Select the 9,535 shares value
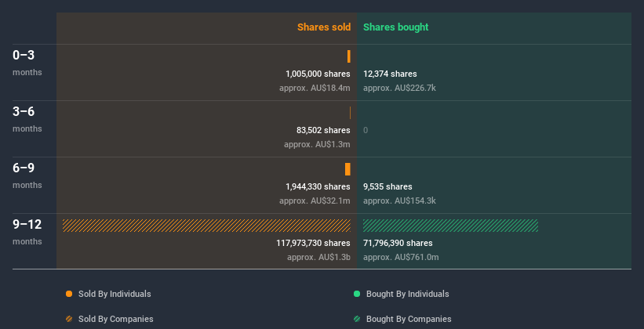Viewport: 644px width, 329px height. (387, 186)
